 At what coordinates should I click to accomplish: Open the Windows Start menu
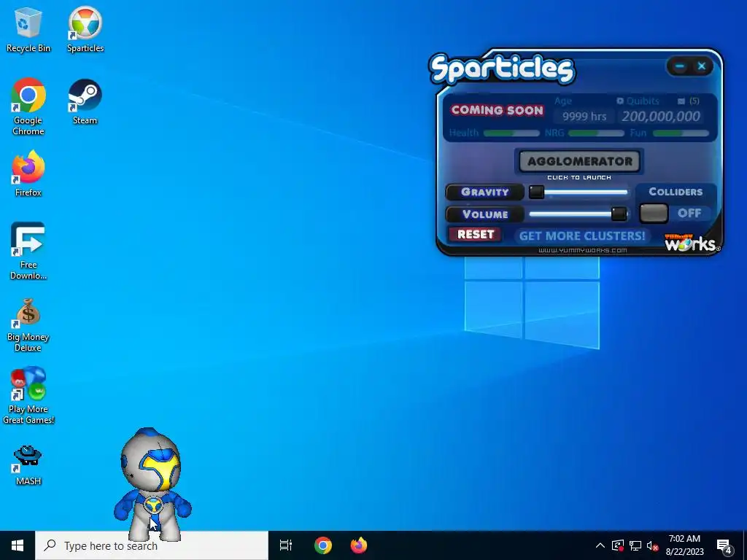(18, 545)
